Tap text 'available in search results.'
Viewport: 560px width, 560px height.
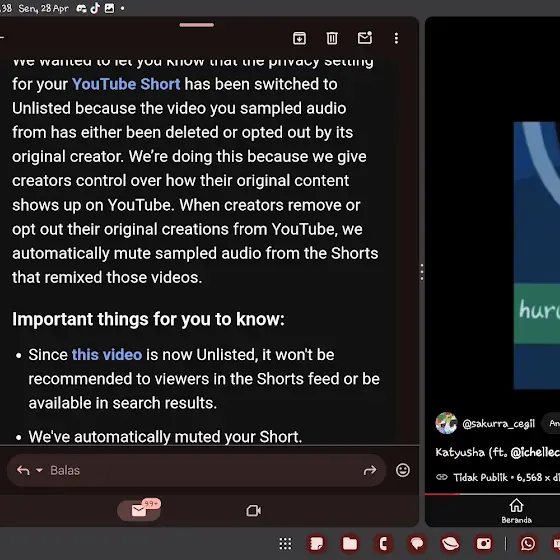coord(123,403)
